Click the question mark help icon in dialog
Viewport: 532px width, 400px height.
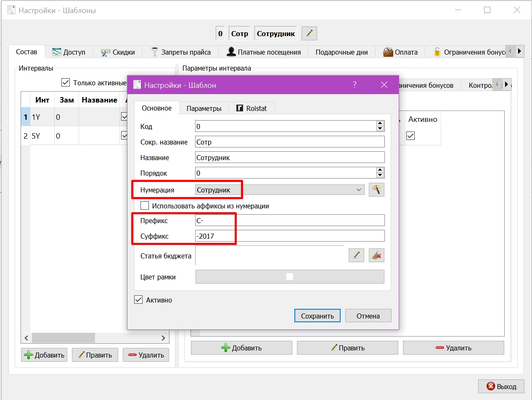[x=355, y=85]
